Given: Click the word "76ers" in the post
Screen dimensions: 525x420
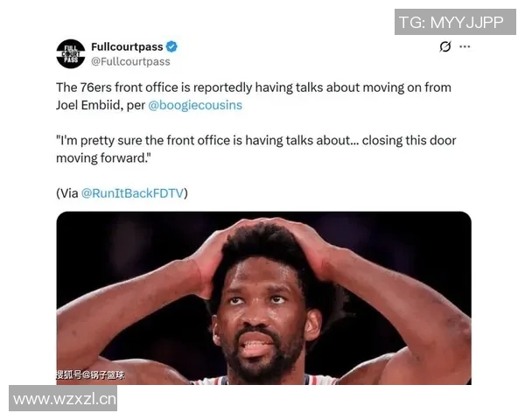Looking at the screenshot, I should point(95,87).
